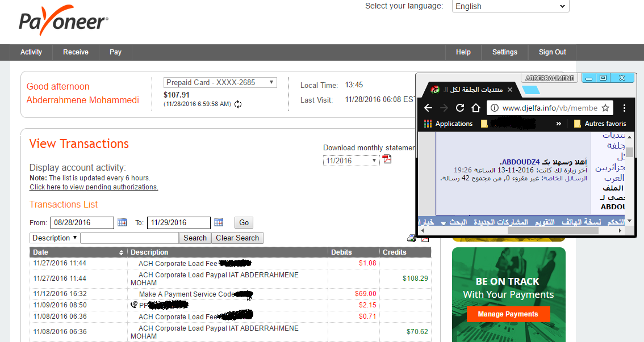Sort transactions by Date column arrows

pyautogui.click(x=121, y=252)
